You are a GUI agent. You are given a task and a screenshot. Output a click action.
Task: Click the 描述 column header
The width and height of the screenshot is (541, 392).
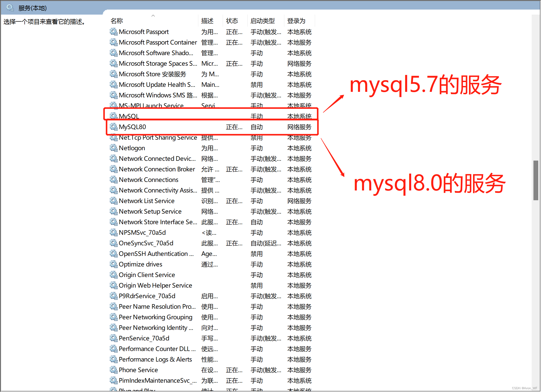207,21
